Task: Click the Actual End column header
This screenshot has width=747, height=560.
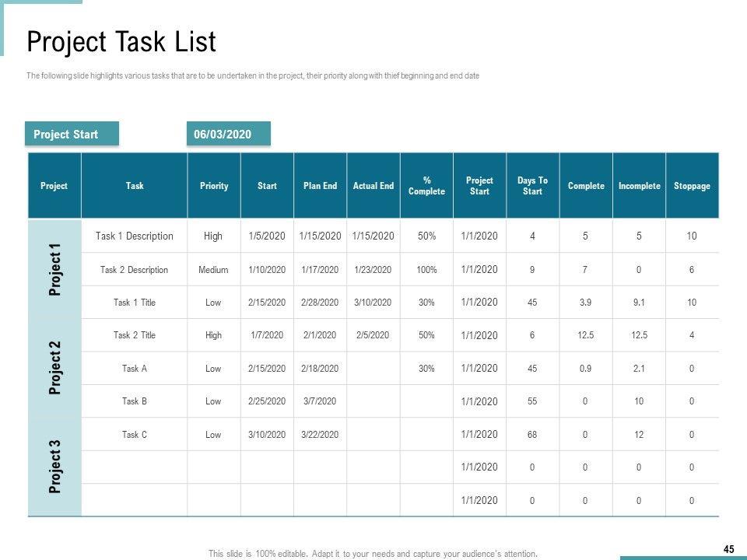Action: pyautogui.click(x=373, y=186)
